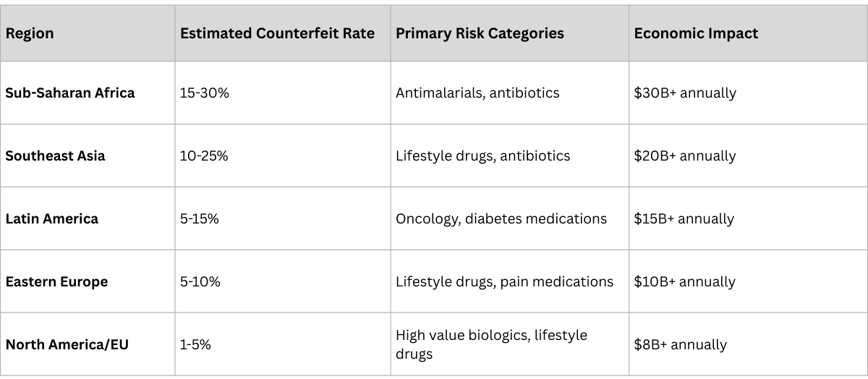
Task: Select the Economic Impact column header
Action: tap(696, 33)
